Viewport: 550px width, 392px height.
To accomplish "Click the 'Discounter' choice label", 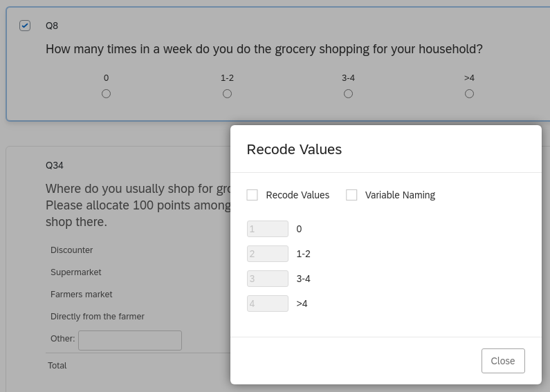I will coord(71,250).
